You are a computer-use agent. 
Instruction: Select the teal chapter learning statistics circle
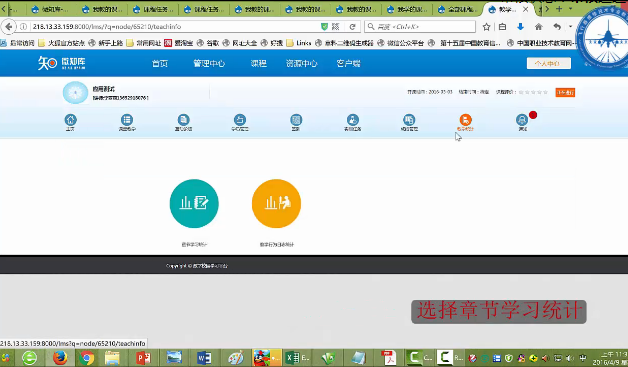194,204
